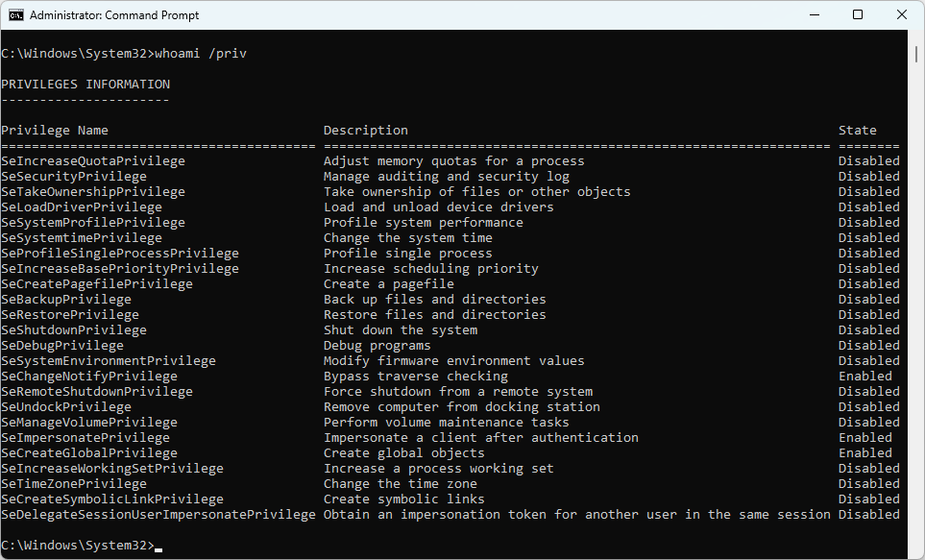This screenshot has height=560, width=925.
Task: Click the "Load and unload device drivers" description
Action: [x=438, y=207]
